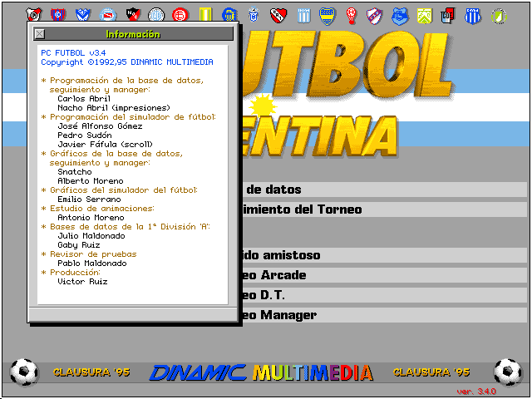The width and height of the screenshot is (532, 399).
Task: Click 'Programación del simulador de fútbol:' heading
Action: point(133,117)
